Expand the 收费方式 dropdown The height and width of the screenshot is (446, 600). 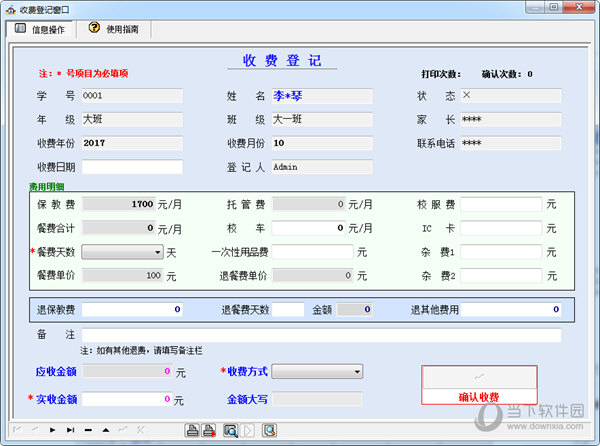click(357, 371)
